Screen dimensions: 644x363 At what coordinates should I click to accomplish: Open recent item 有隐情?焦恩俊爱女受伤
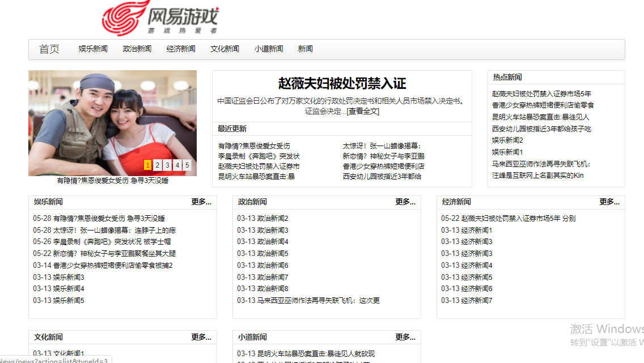[254, 146]
